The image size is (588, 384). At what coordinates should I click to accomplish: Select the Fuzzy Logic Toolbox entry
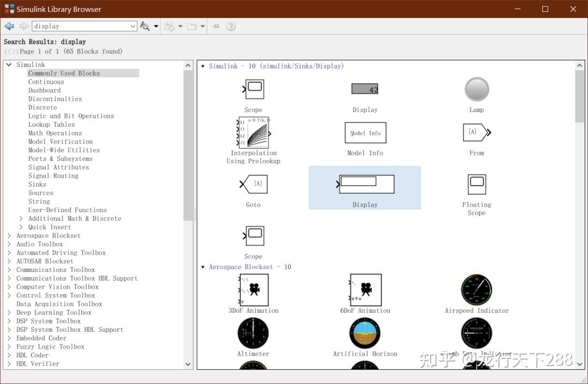click(50, 346)
